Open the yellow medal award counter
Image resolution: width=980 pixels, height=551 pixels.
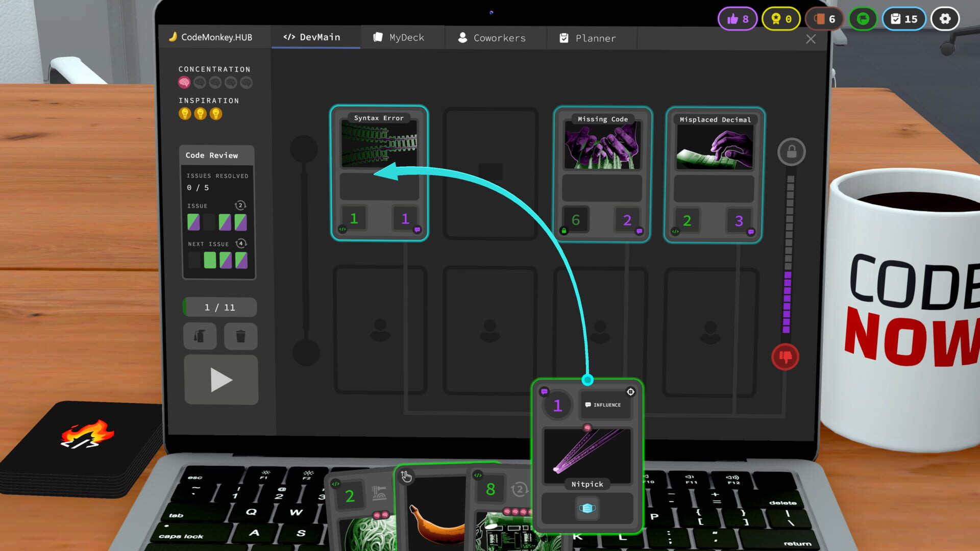point(775,18)
